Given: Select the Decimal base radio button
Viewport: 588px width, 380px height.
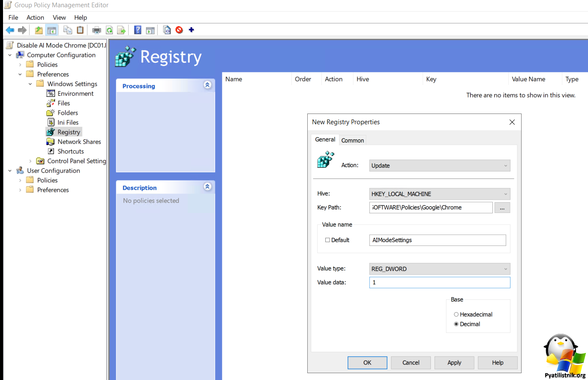Looking at the screenshot, I should coord(456,324).
